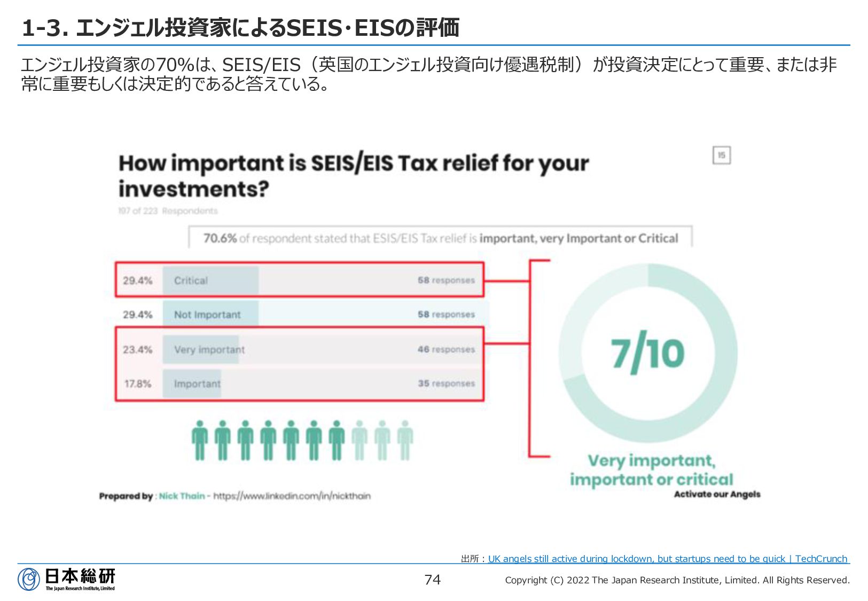Image resolution: width=868 pixels, height=601 pixels.
Task: Open the linkedin.com/in/nickthain URL
Action: 292,496
